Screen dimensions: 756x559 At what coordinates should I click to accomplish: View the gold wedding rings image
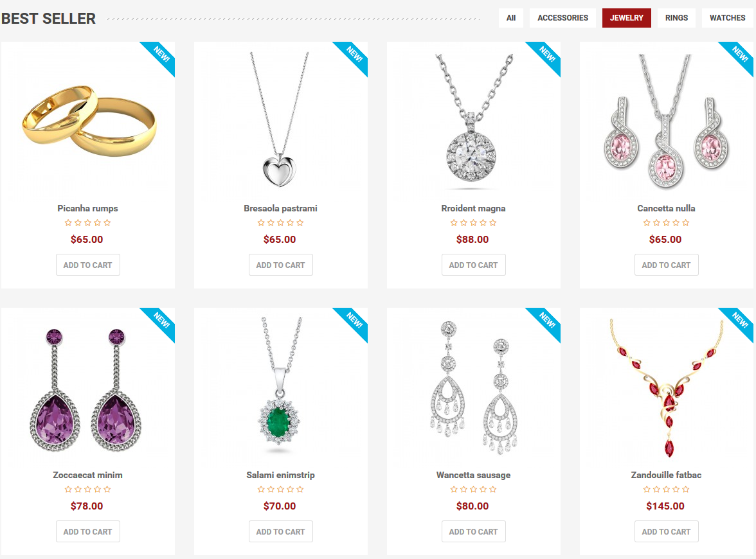(x=89, y=121)
